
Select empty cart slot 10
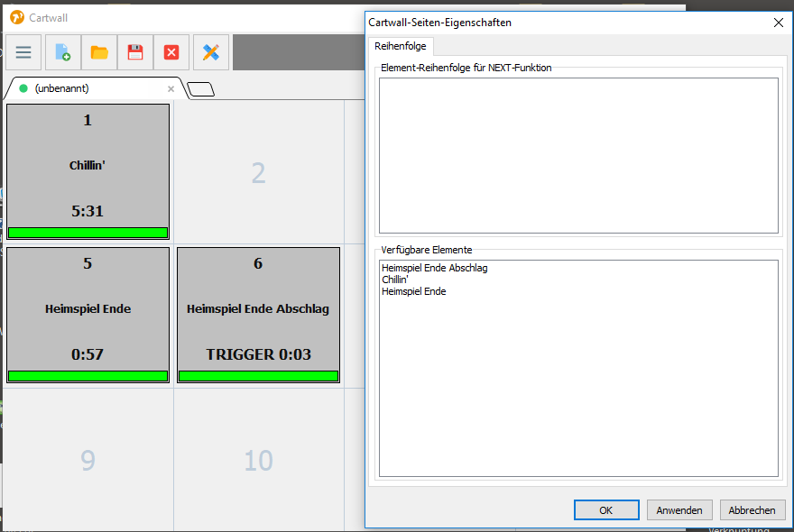[258, 460]
